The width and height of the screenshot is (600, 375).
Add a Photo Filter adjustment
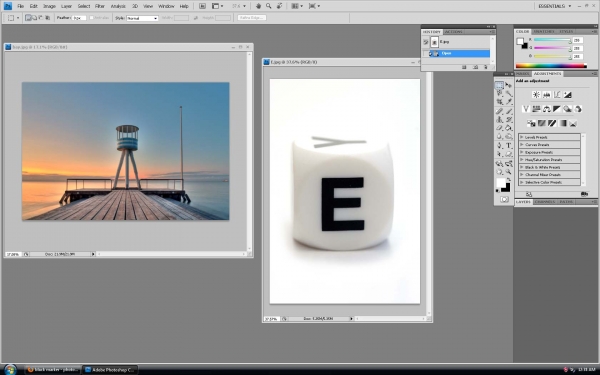click(x=567, y=109)
